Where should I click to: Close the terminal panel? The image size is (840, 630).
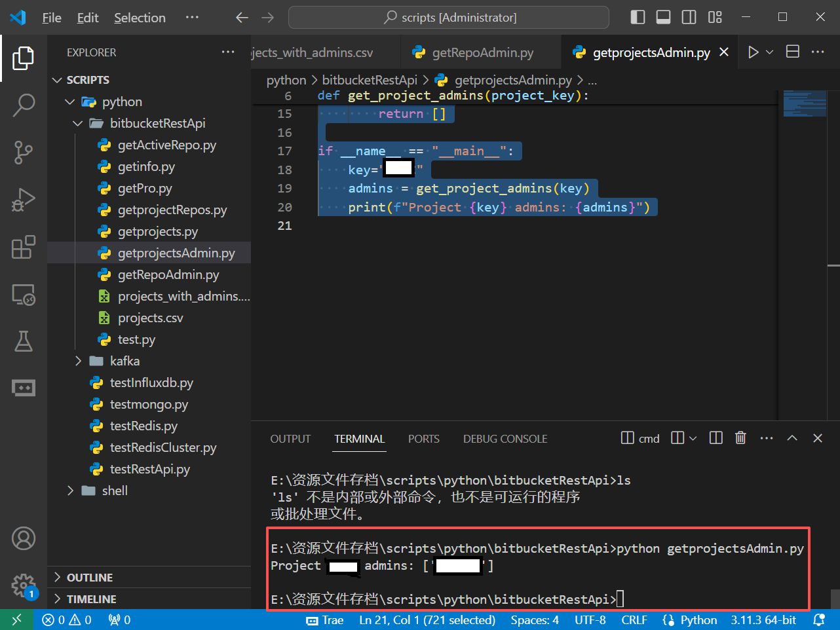[818, 438]
